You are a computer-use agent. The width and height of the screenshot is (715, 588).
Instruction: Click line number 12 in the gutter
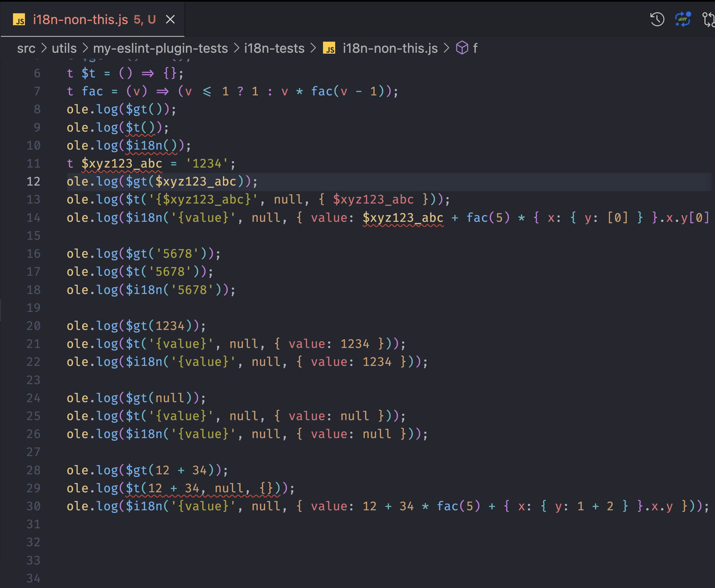[33, 182]
